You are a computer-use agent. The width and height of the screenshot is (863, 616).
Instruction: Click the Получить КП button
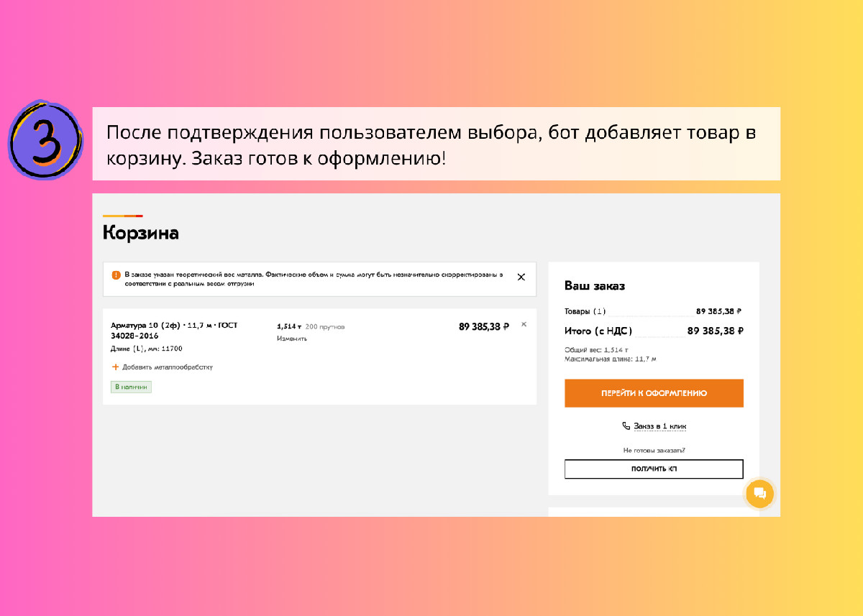tap(654, 469)
